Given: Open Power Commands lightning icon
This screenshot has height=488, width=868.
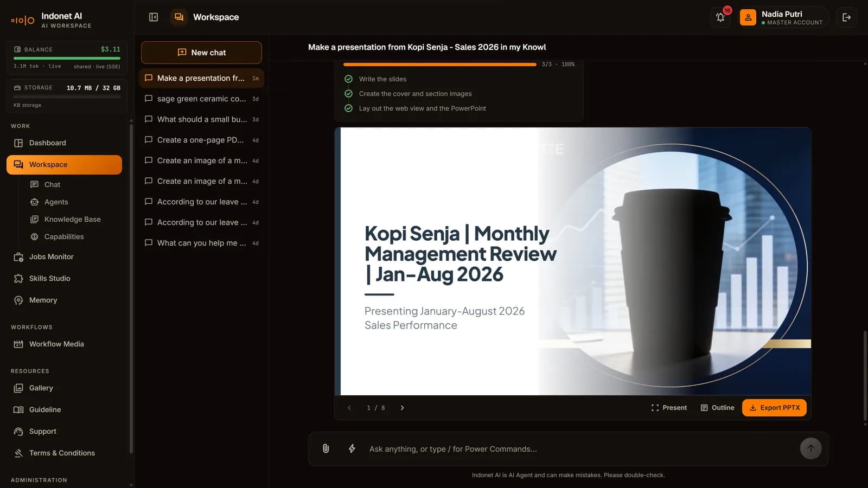Looking at the screenshot, I should [x=352, y=448].
